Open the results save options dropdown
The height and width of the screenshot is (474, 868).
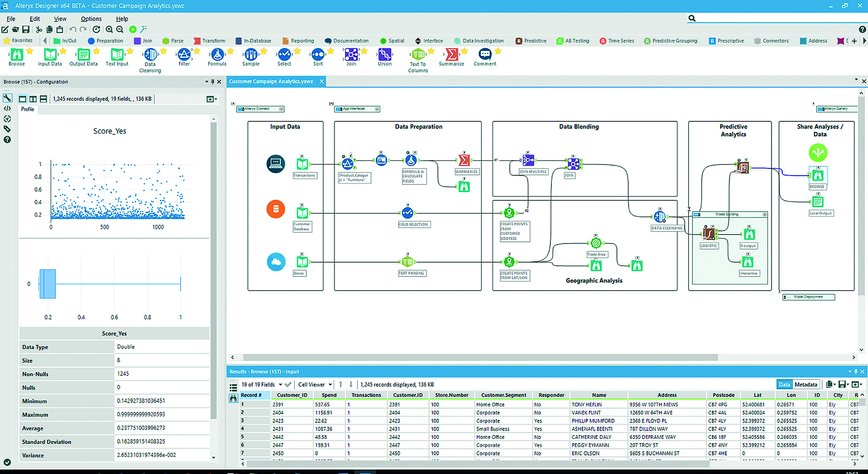pyautogui.click(x=844, y=384)
